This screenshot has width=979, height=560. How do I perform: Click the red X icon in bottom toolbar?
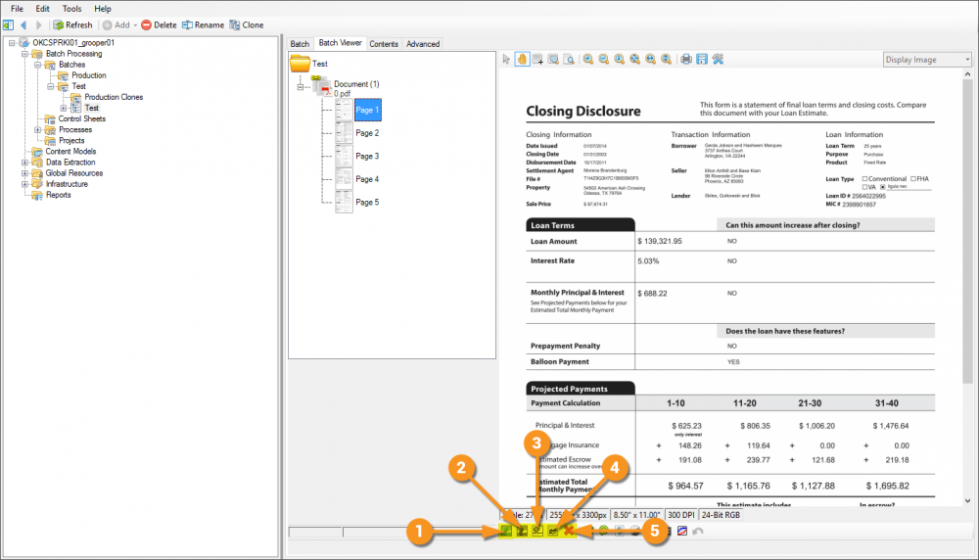569,531
